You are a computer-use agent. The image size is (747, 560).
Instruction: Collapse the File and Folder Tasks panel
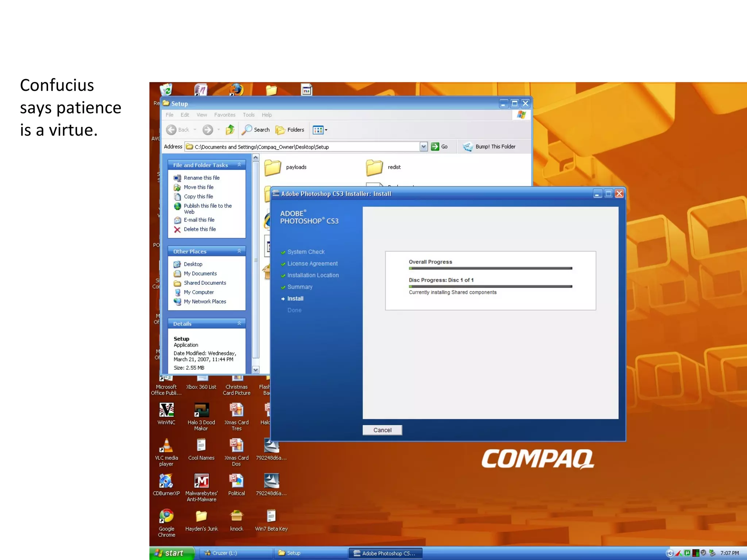coord(239,165)
